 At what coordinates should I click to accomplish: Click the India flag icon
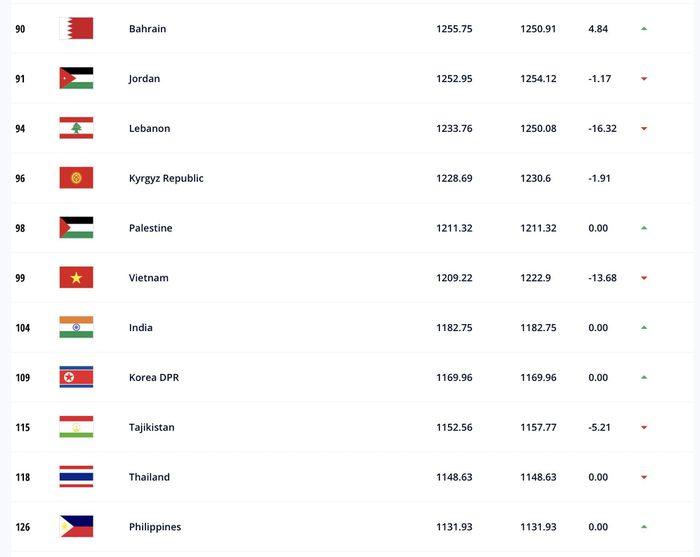click(x=76, y=327)
